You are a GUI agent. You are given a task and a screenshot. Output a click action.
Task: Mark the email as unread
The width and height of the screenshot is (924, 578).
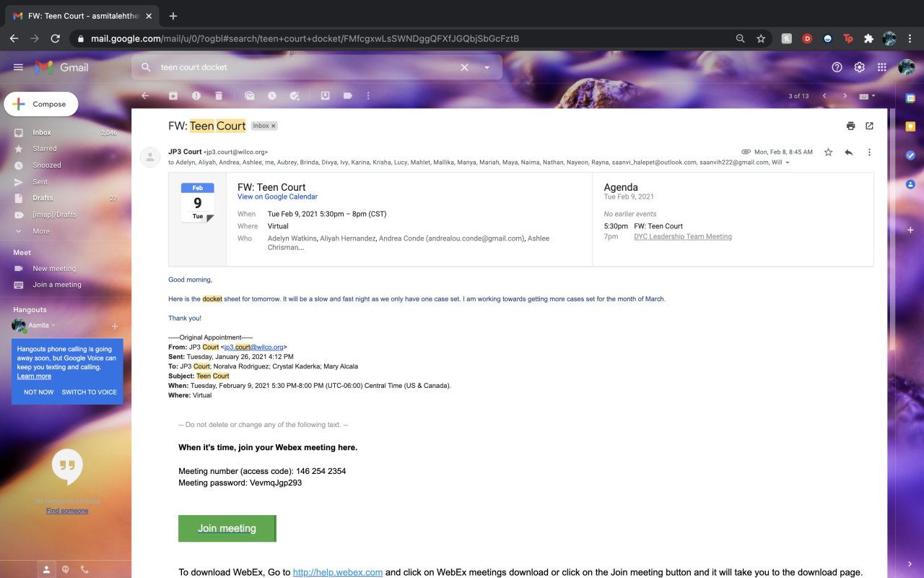249,95
